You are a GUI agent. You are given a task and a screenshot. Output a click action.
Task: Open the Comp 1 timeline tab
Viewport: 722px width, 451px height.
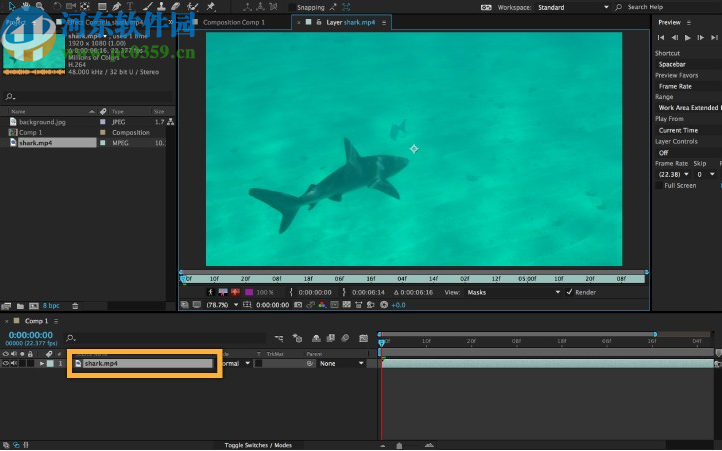coord(36,321)
